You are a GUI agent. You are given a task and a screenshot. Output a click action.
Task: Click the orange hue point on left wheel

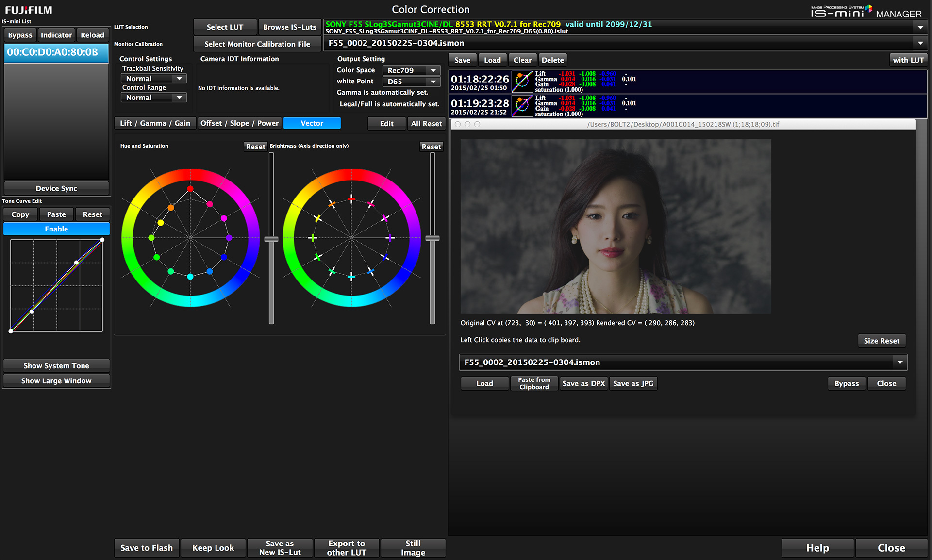pos(171,208)
